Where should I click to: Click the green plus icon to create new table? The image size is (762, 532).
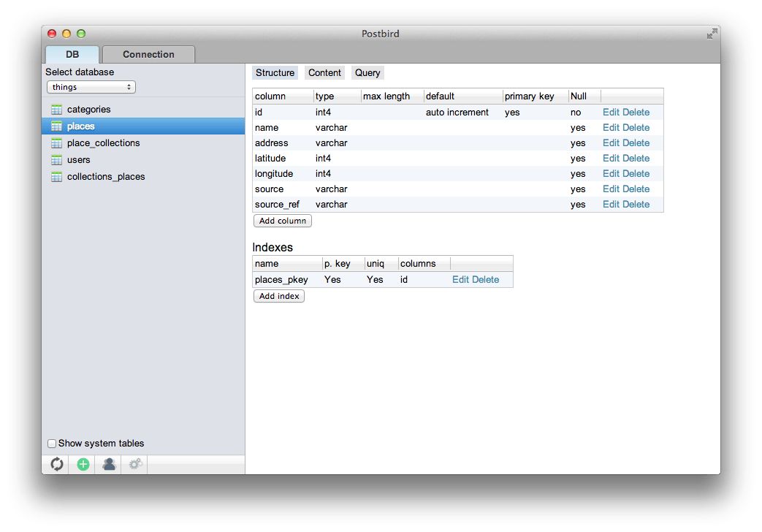[82, 464]
